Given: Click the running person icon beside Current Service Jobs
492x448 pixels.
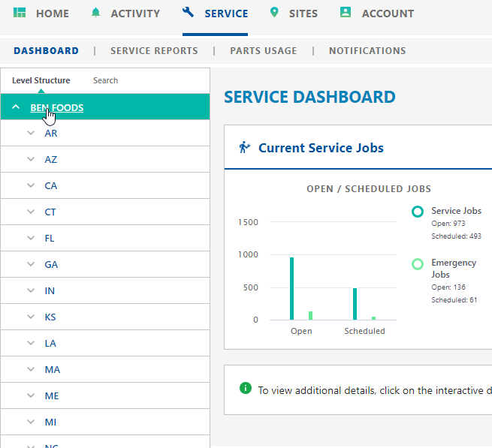Looking at the screenshot, I should pyautogui.click(x=244, y=147).
